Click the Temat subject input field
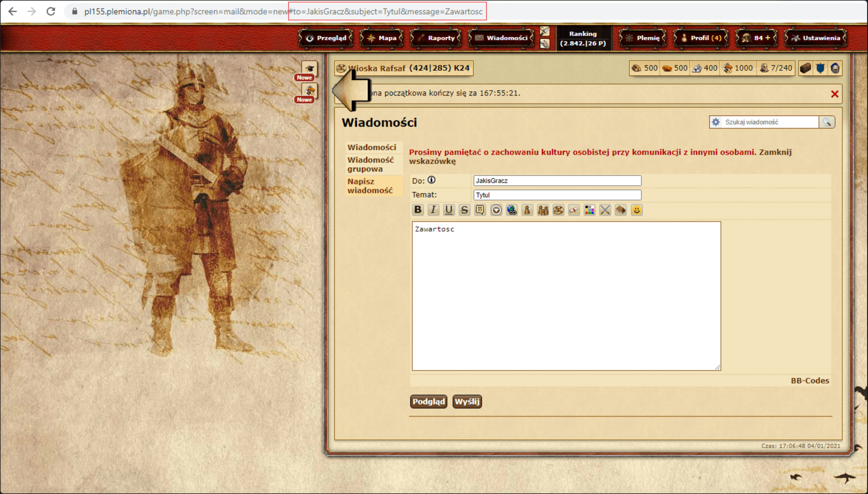Viewport: 868px width, 494px height. pos(557,195)
